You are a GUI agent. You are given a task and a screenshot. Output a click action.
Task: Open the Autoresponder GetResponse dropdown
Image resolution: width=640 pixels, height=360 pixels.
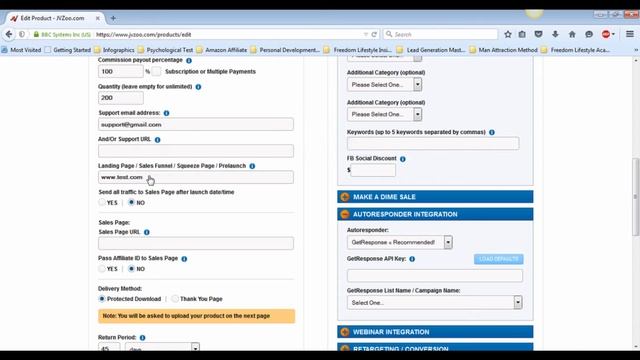tap(400, 242)
